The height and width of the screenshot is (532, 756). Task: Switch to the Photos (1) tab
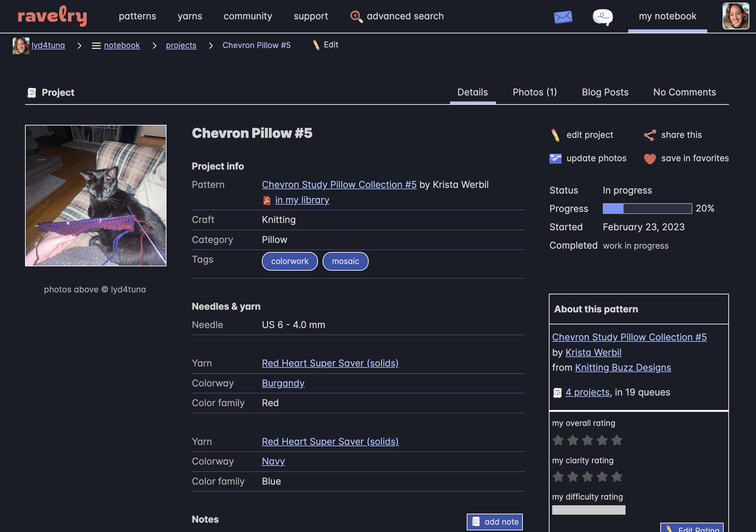click(x=534, y=92)
